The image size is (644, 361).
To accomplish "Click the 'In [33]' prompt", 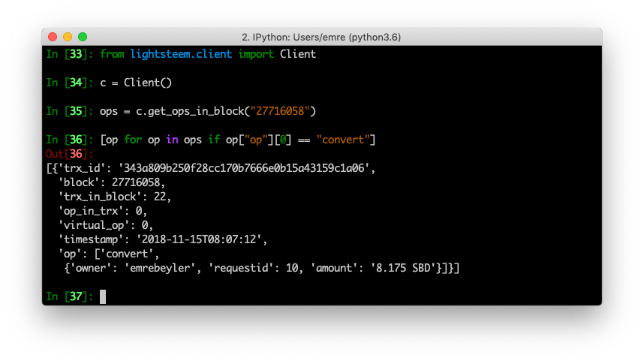I will coord(69,54).
